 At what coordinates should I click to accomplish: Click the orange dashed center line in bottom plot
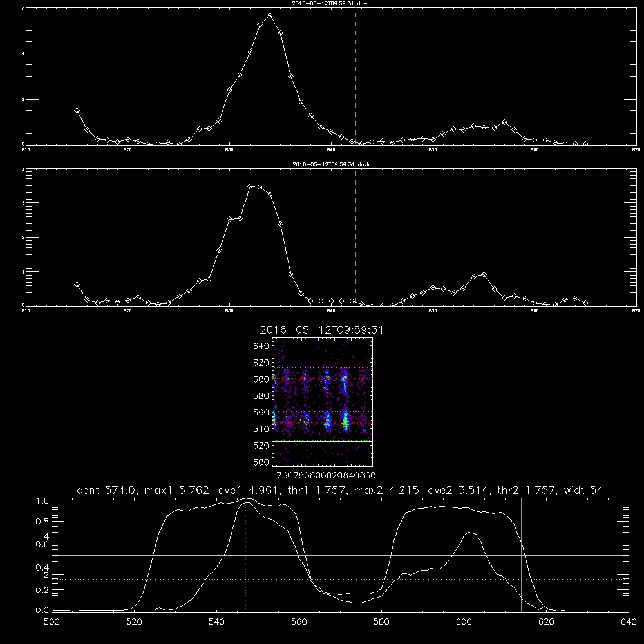click(x=357, y=554)
